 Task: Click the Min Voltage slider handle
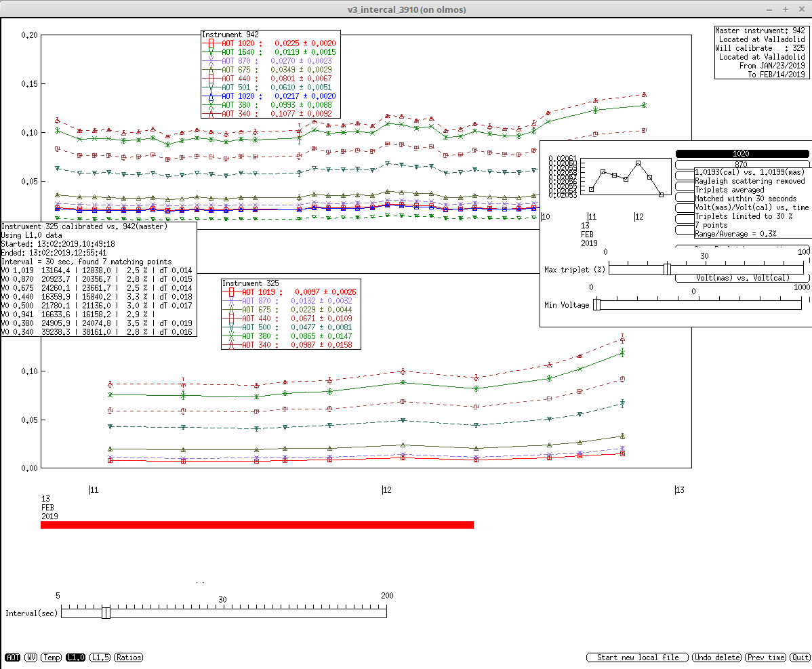(596, 304)
